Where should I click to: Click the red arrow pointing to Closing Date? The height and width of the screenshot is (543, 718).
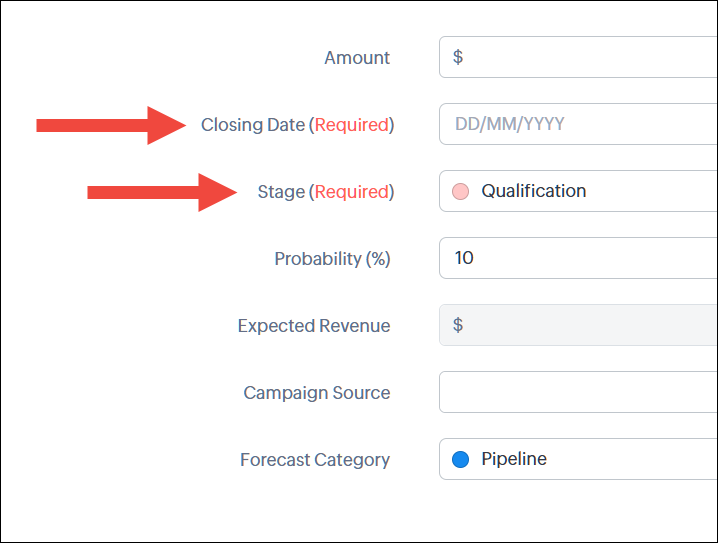111,125
